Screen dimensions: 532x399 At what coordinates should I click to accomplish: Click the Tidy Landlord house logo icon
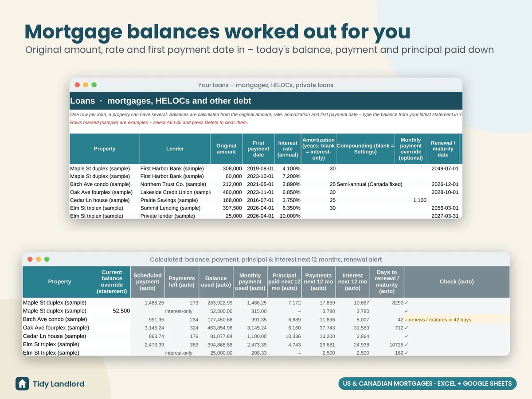[22, 383]
